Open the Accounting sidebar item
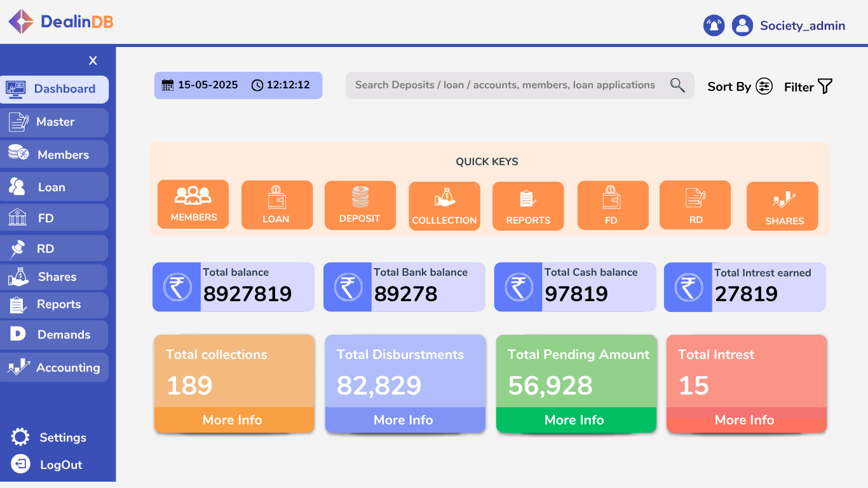 pos(55,367)
